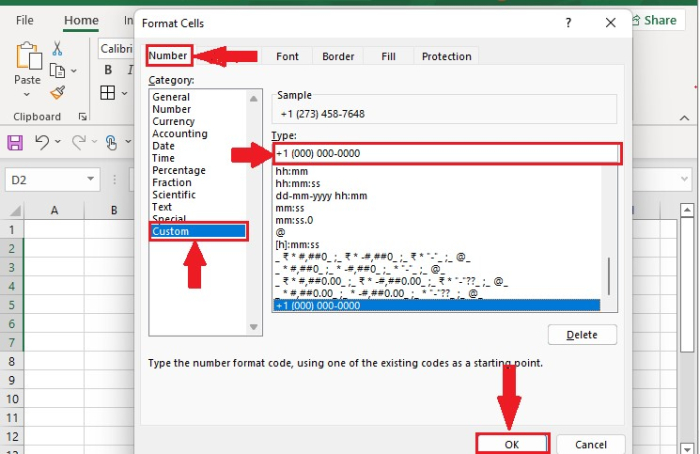Click the Copy icon in Clipboard group
This screenshot has height=454, width=700.
(57, 71)
